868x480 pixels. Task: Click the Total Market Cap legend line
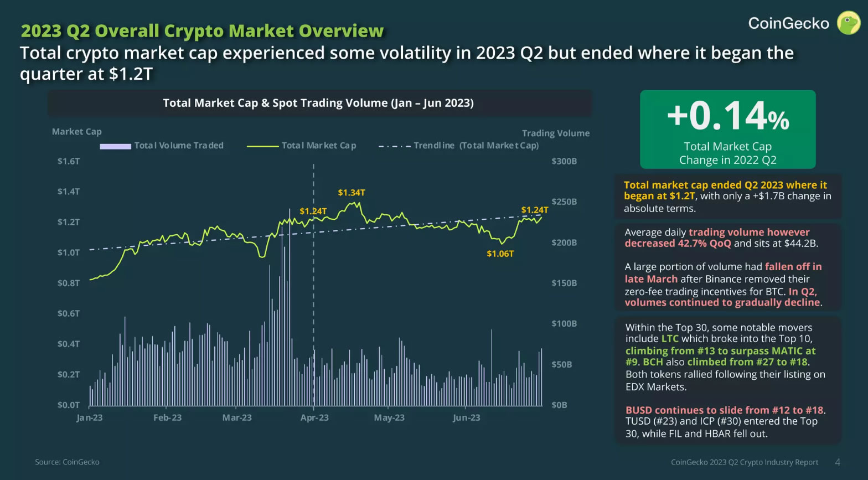[x=262, y=146]
